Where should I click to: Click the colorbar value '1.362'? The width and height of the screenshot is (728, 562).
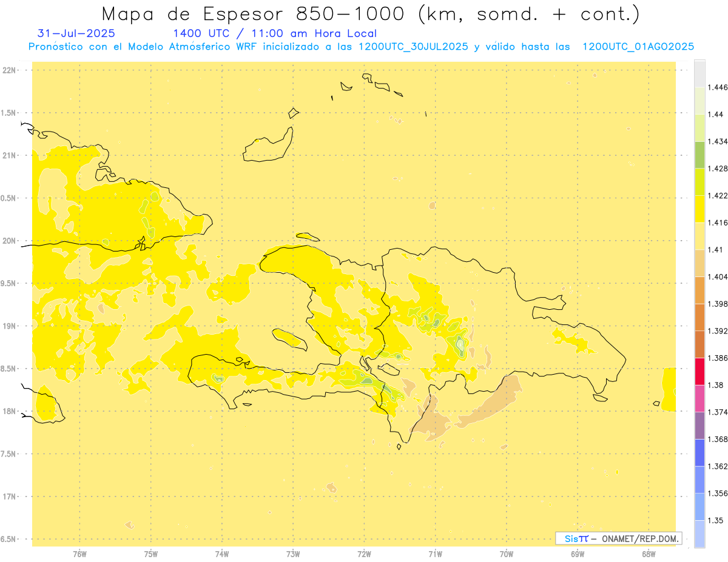[x=718, y=466]
